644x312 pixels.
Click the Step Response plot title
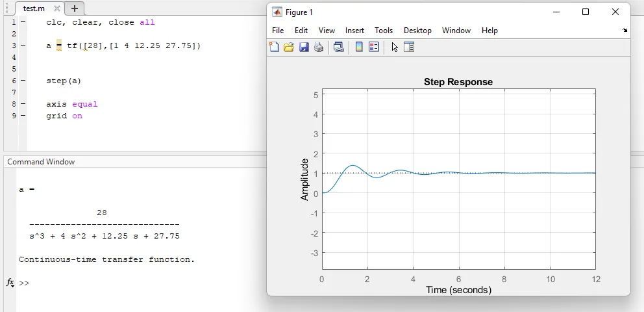pos(458,82)
